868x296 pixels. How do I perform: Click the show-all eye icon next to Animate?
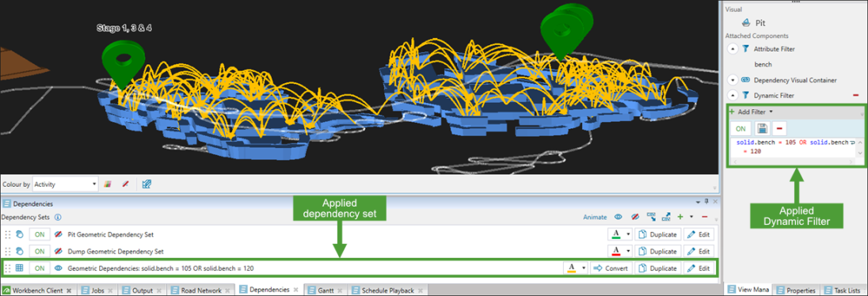pos(619,218)
